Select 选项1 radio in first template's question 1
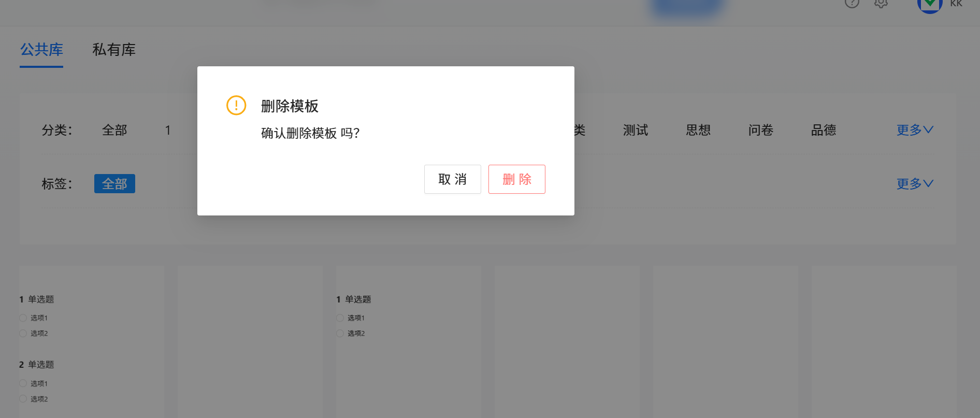The height and width of the screenshot is (418, 980). (x=23, y=318)
